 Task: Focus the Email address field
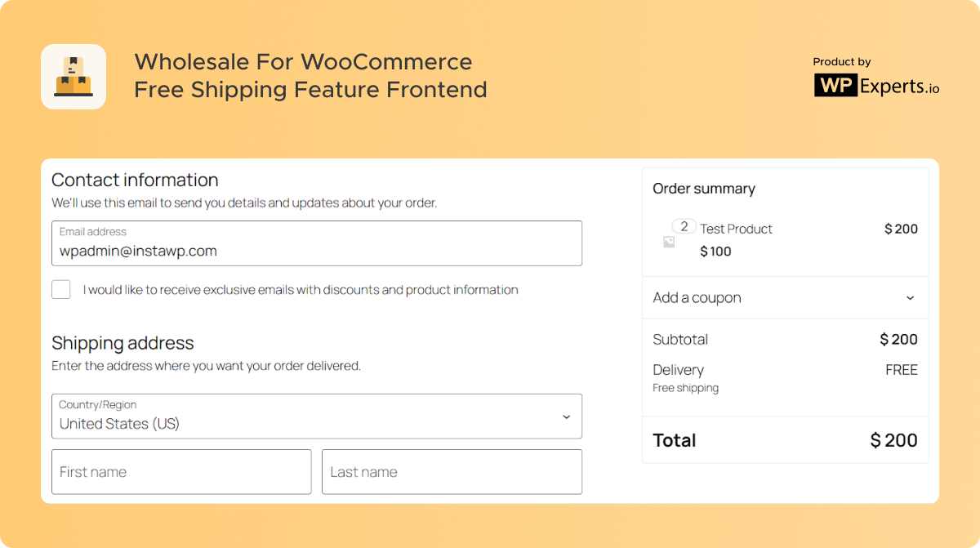(317, 243)
